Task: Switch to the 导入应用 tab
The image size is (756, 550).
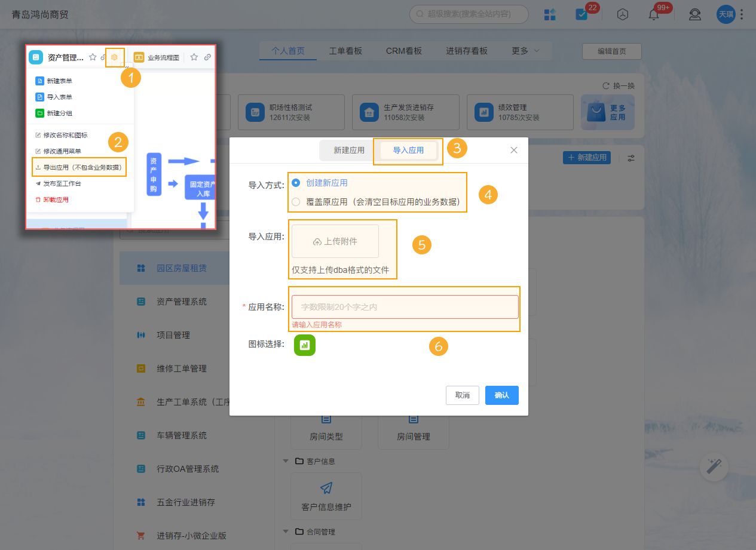Action: [x=408, y=150]
